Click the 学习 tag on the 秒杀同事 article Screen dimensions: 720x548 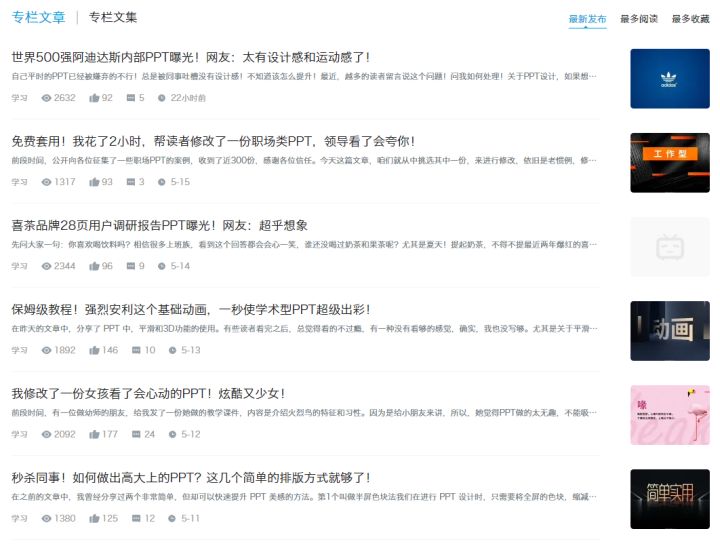[19, 518]
